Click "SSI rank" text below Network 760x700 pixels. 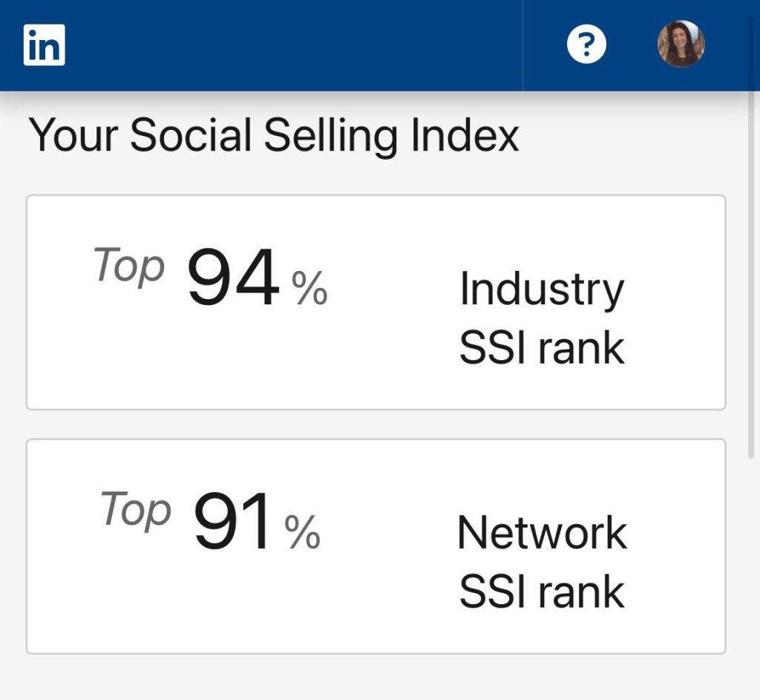(x=542, y=592)
